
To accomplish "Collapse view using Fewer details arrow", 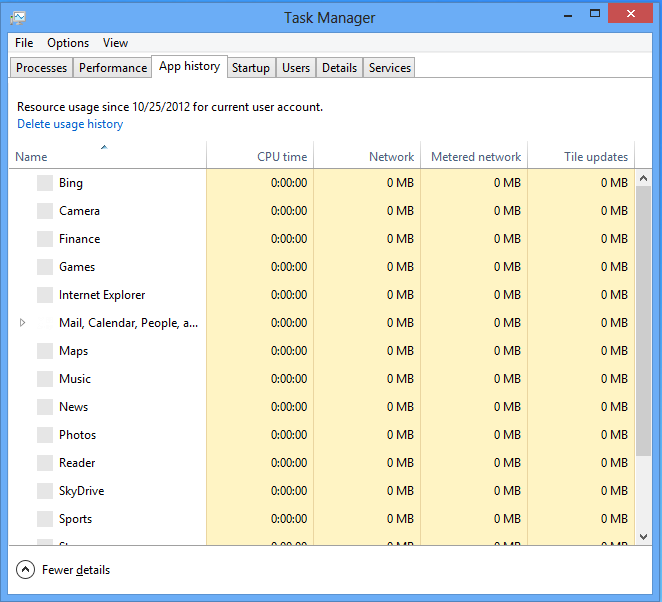I will pos(25,570).
